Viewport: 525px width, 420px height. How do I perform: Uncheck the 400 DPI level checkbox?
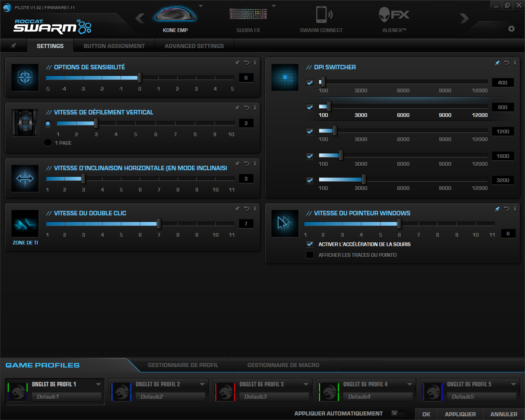[310, 83]
